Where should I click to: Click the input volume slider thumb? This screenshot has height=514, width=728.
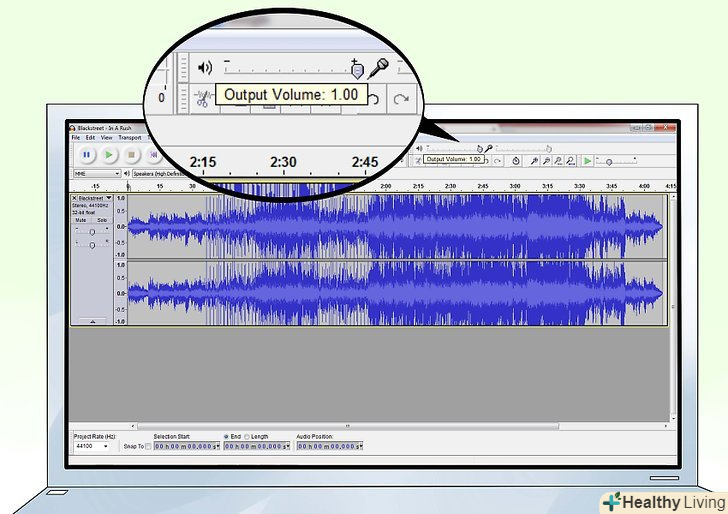549,149
